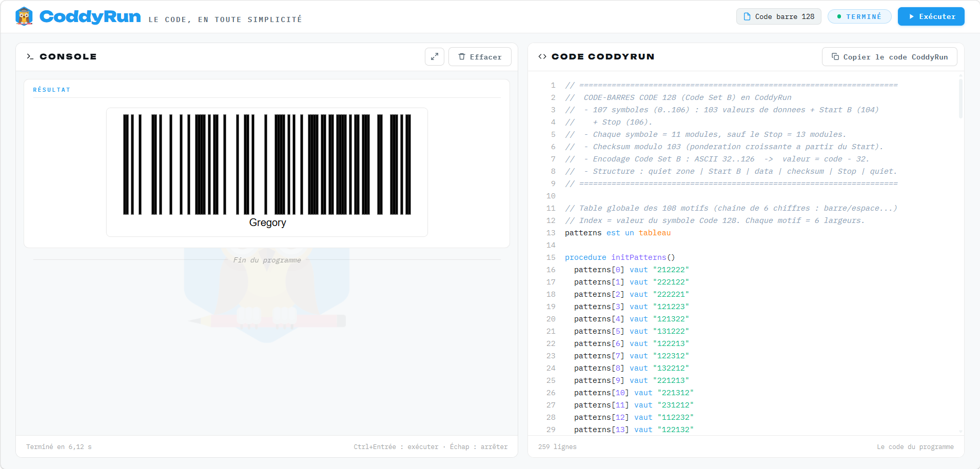The height and width of the screenshot is (469, 980).
Task: Click the TERMINÉ status badge
Action: coord(859,16)
